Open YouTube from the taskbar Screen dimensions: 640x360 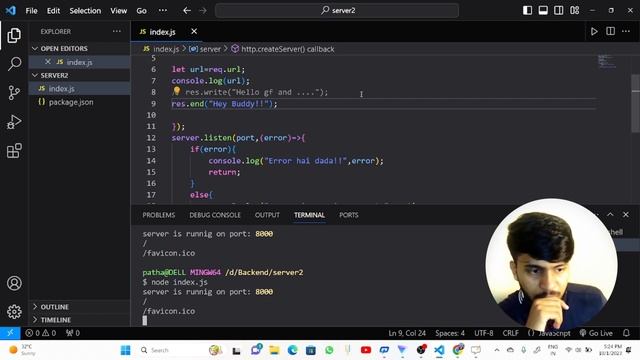(366, 350)
